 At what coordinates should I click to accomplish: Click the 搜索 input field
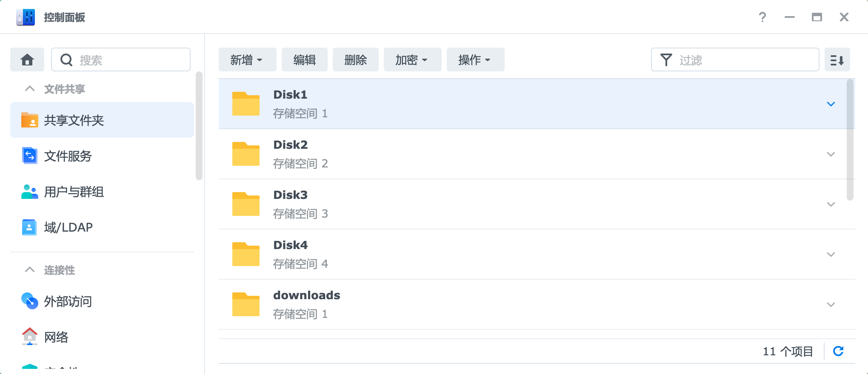click(x=132, y=60)
